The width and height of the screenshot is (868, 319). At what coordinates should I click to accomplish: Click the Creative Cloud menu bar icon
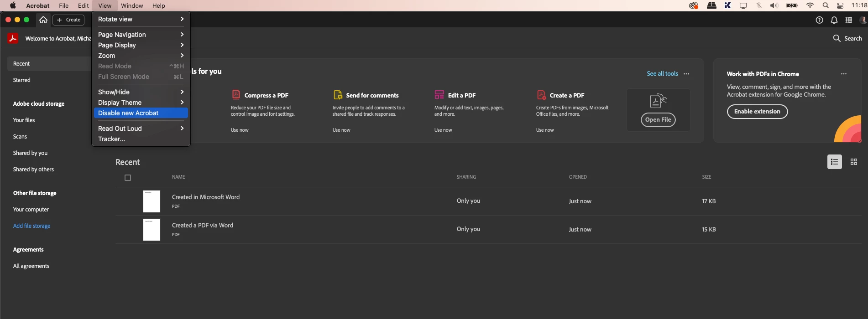pyautogui.click(x=693, y=5)
